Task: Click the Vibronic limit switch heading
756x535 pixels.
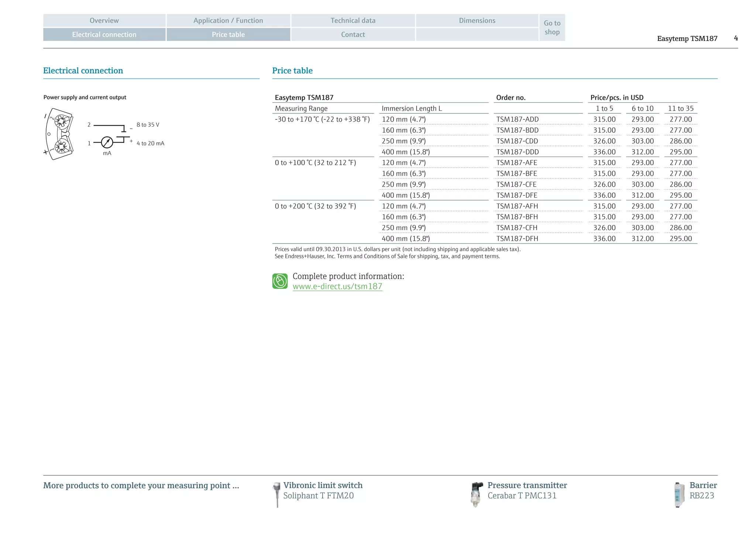Action: click(323, 485)
